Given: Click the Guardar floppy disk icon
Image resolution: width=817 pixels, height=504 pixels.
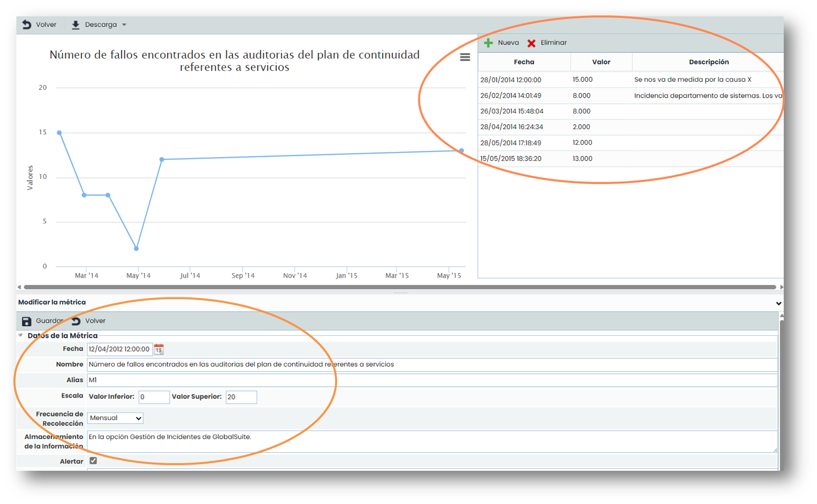Looking at the screenshot, I should [x=27, y=321].
